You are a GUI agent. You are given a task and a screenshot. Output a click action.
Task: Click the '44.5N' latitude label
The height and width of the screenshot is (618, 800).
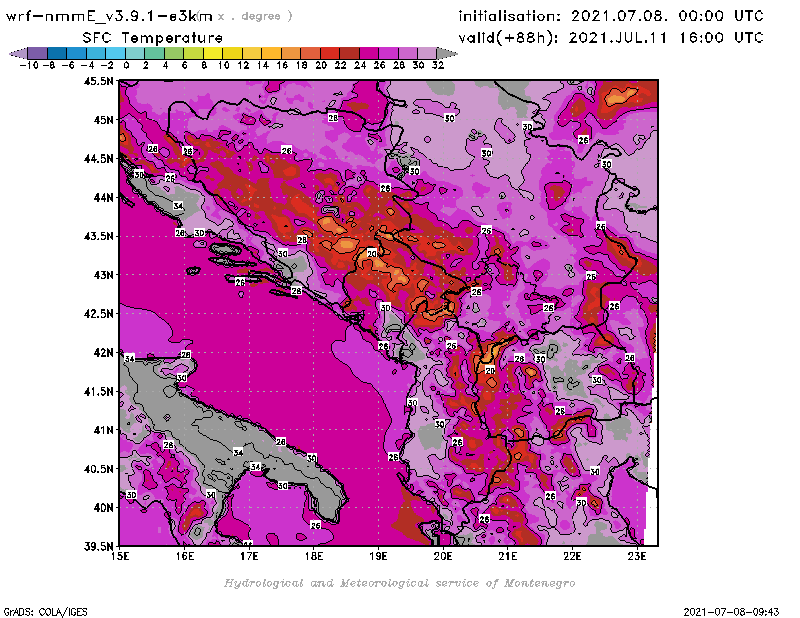click(99, 159)
